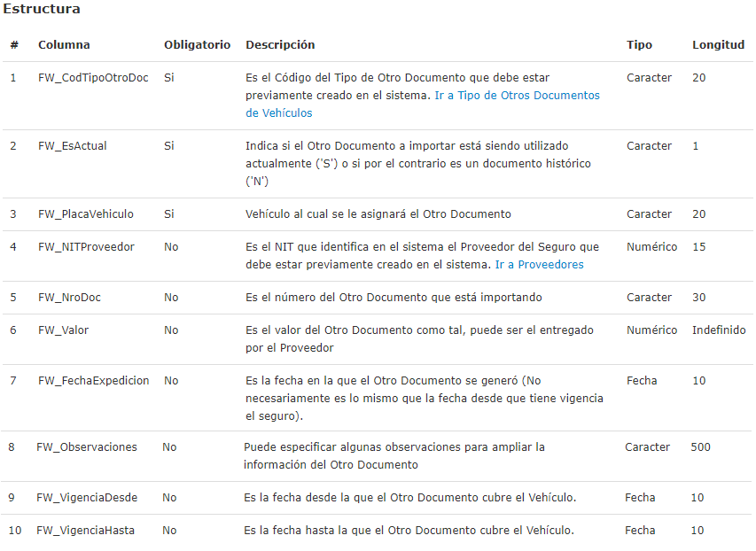Select the FW_NITProveedor column name
The image size is (756, 551).
click(x=86, y=247)
